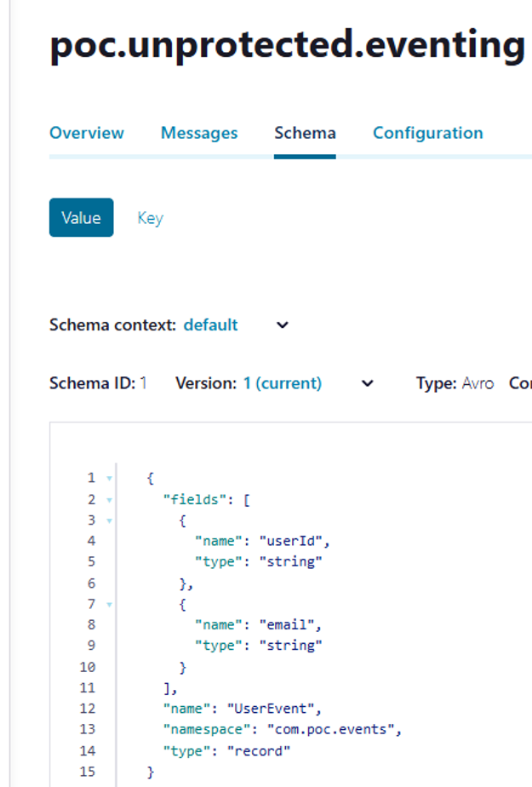Collapse the fold arrow on line 1
The width and height of the screenshot is (532, 787).
(x=109, y=479)
